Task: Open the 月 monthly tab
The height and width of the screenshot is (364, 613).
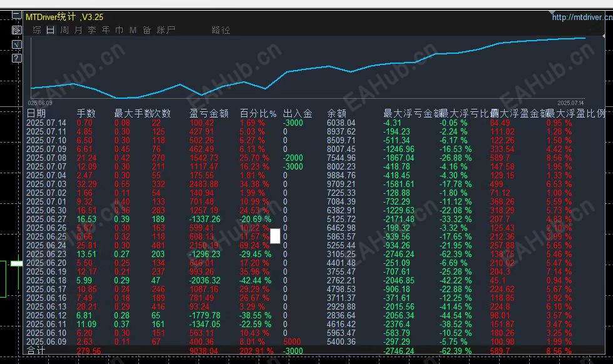Action: click(78, 30)
